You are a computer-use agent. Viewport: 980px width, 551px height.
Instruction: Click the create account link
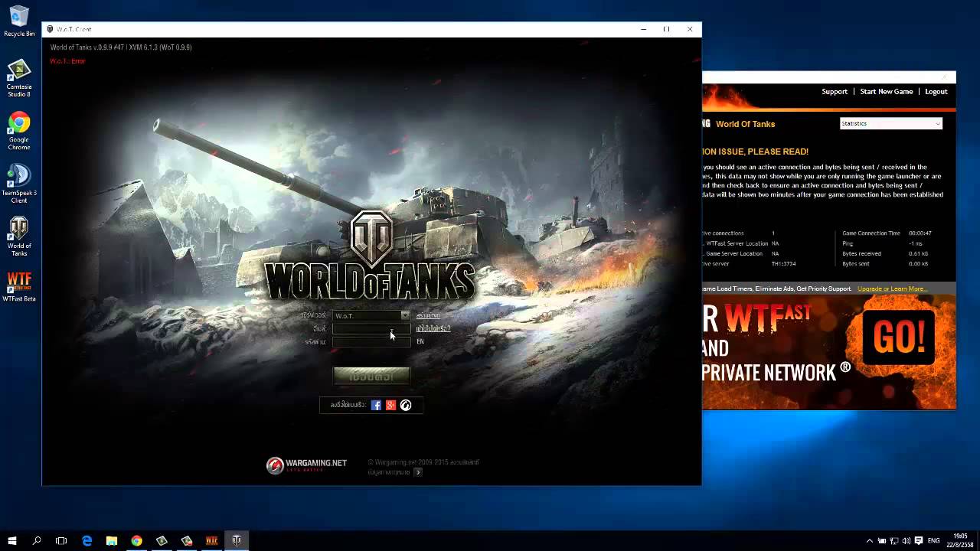[428, 315]
